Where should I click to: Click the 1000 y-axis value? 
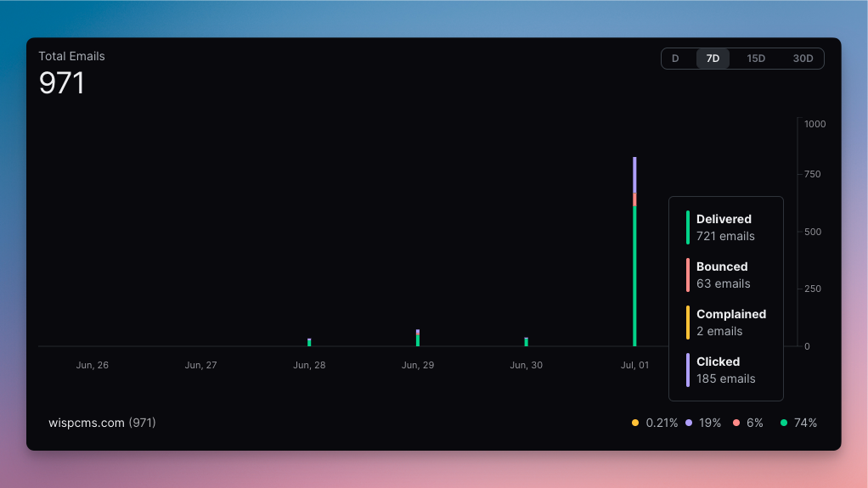pos(814,124)
